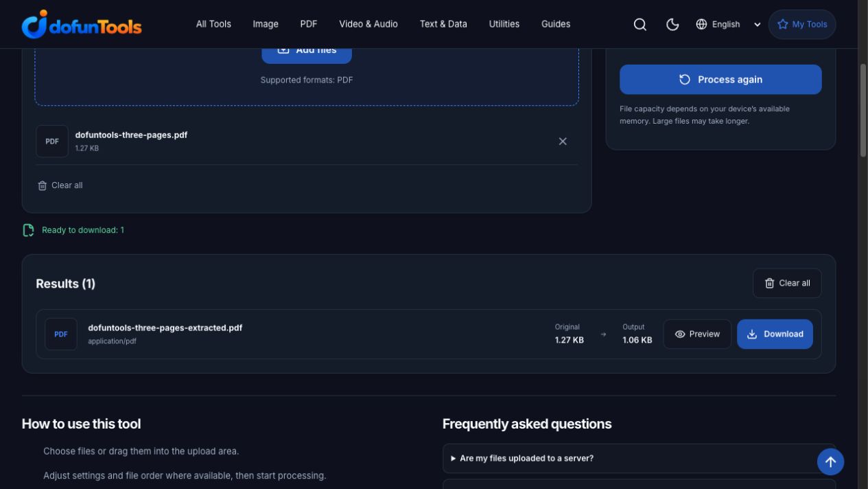868x489 pixels.
Task: Open the PDF menu
Action: point(309,24)
